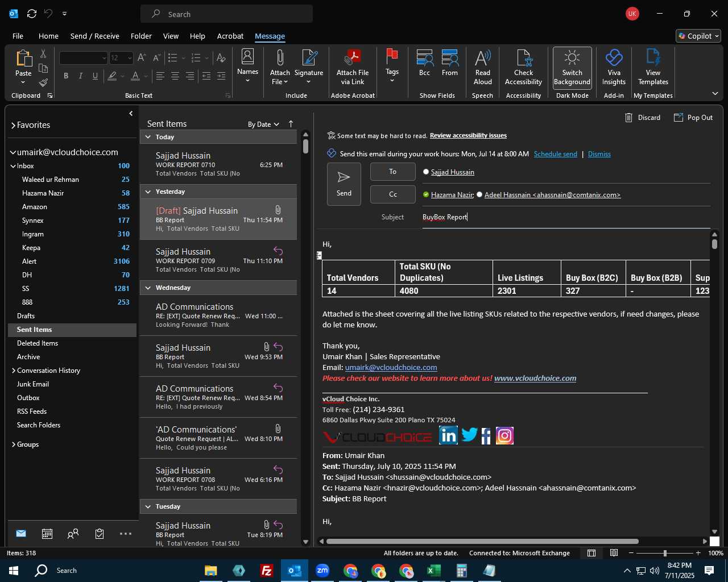Expand Conversation History folder
This screenshot has width=728, height=582.
click(14, 371)
